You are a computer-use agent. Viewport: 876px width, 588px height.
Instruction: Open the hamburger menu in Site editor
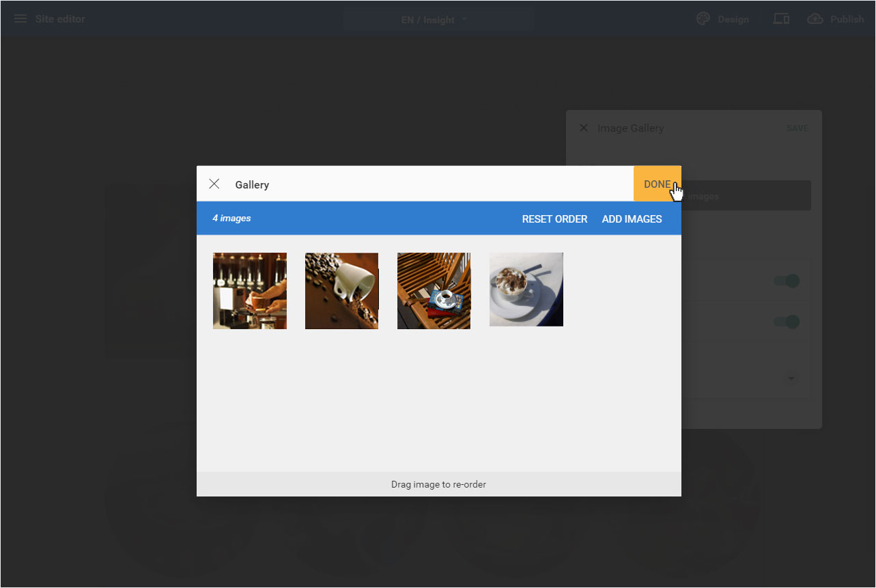pos(20,19)
